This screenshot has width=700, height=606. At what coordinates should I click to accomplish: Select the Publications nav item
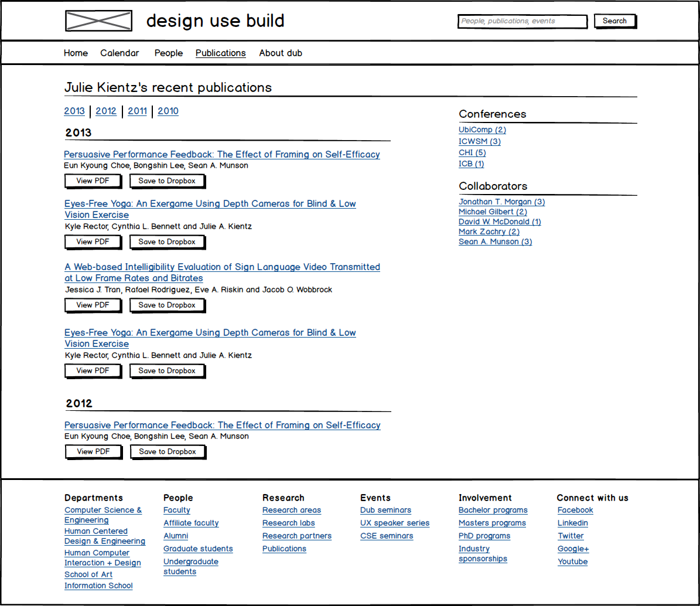(220, 53)
